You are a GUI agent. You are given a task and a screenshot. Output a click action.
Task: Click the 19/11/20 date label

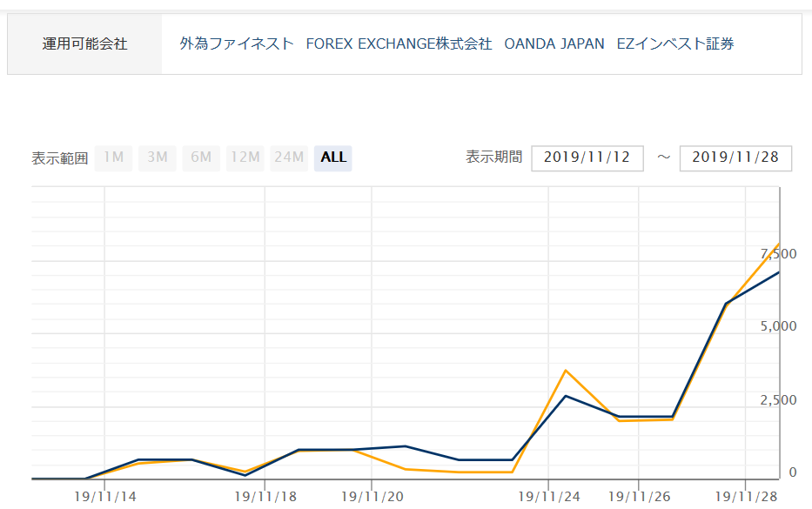tap(372, 497)
